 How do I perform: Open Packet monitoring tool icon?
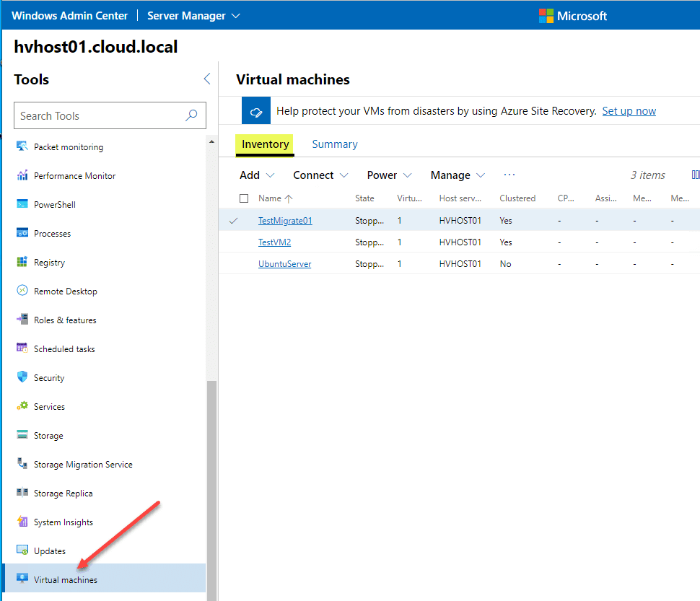22,146
